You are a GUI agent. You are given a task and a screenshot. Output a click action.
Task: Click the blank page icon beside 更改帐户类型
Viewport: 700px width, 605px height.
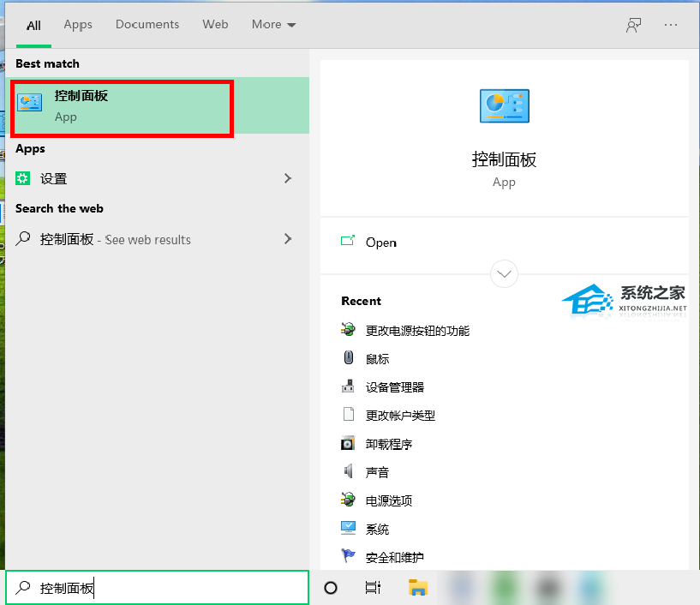[x=348, y=414]
